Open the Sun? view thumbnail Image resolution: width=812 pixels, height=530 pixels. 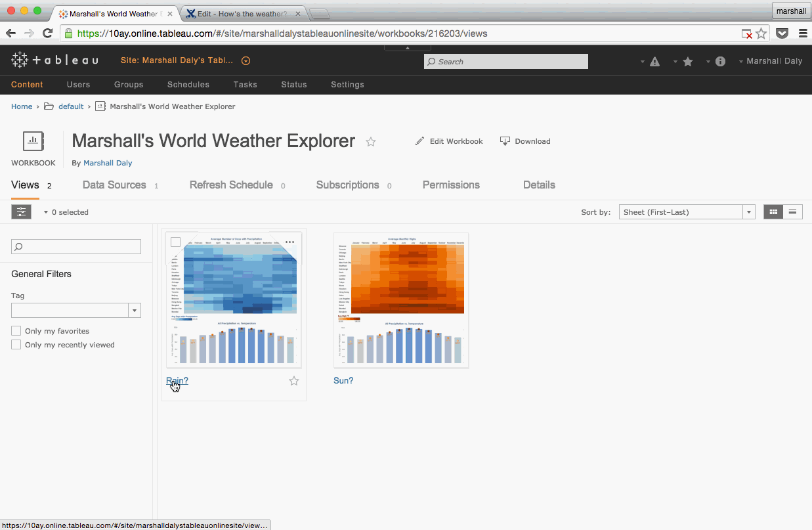(x=401, y=300)
